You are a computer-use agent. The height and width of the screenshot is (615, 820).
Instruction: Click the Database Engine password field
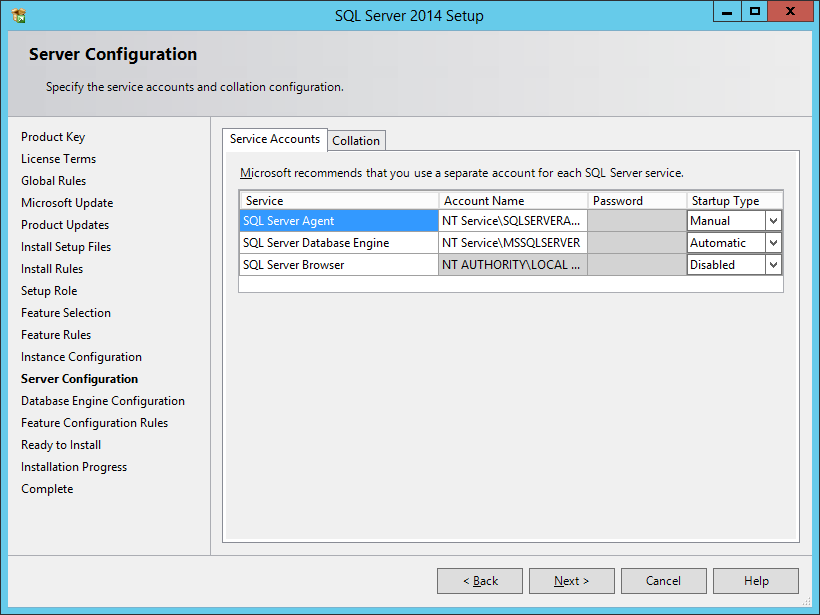pos(636,243)
